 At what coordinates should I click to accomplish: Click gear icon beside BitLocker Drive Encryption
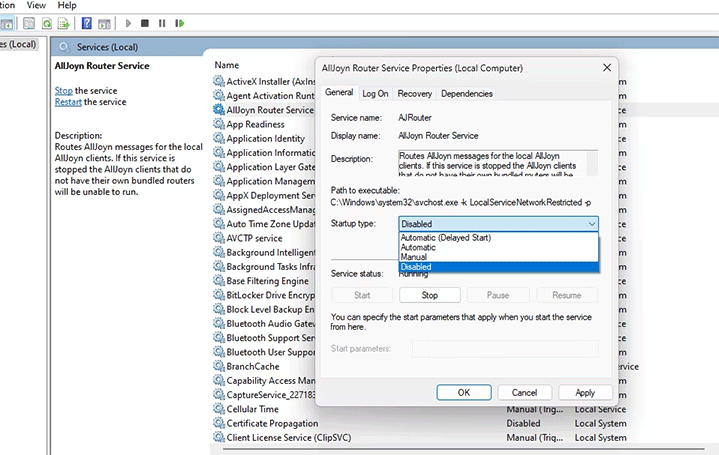tap(219, 294)
